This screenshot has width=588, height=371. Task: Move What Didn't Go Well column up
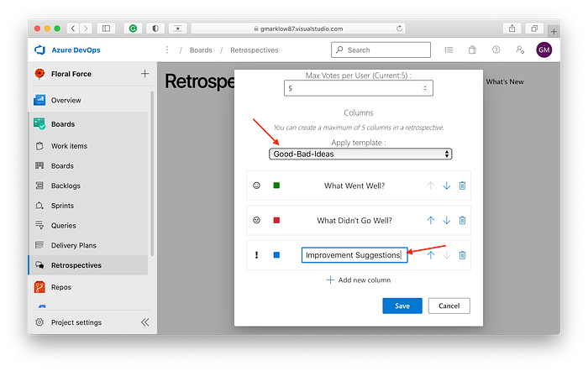tap(430, 221)
